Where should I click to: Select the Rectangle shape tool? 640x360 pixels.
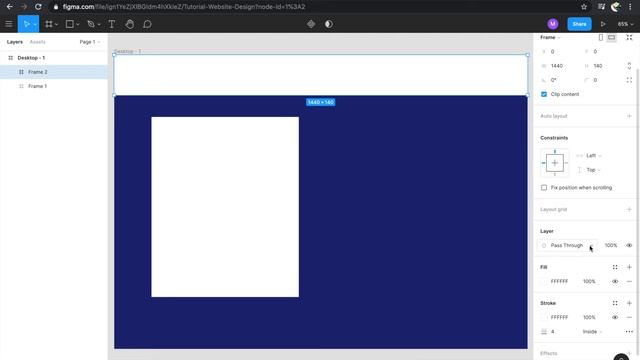tap(70, 24)
